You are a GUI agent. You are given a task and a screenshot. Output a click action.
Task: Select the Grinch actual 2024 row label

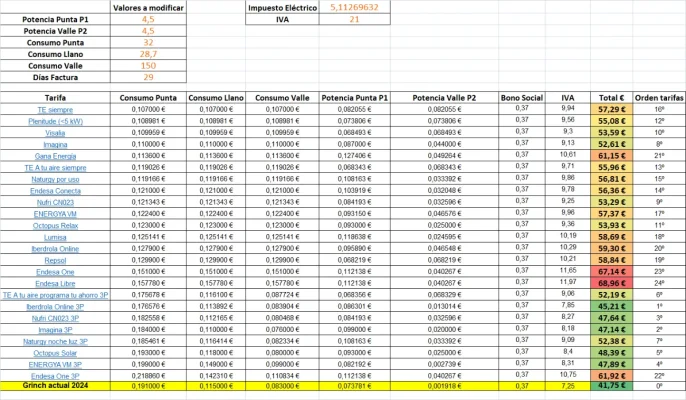pos(55,386)
